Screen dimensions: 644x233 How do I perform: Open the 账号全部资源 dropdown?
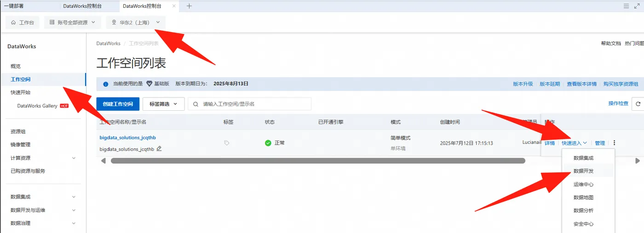click(72, 22)
